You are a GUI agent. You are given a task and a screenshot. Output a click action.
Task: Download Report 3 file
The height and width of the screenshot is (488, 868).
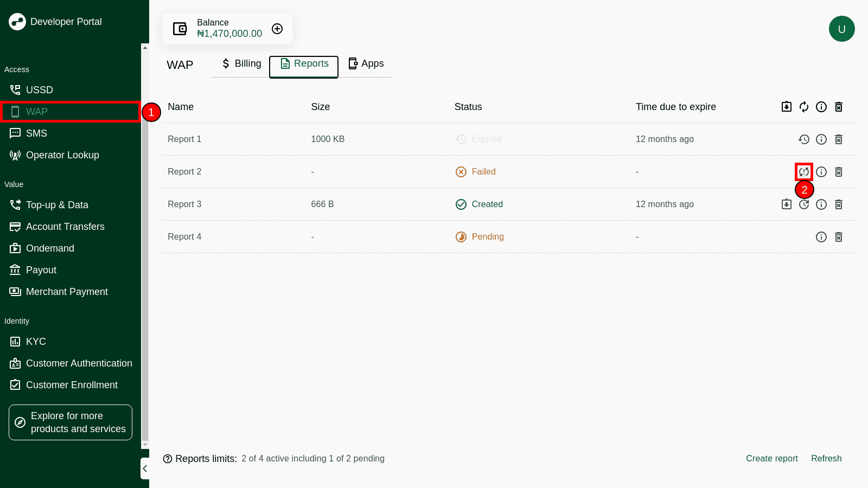coord(787,204)
